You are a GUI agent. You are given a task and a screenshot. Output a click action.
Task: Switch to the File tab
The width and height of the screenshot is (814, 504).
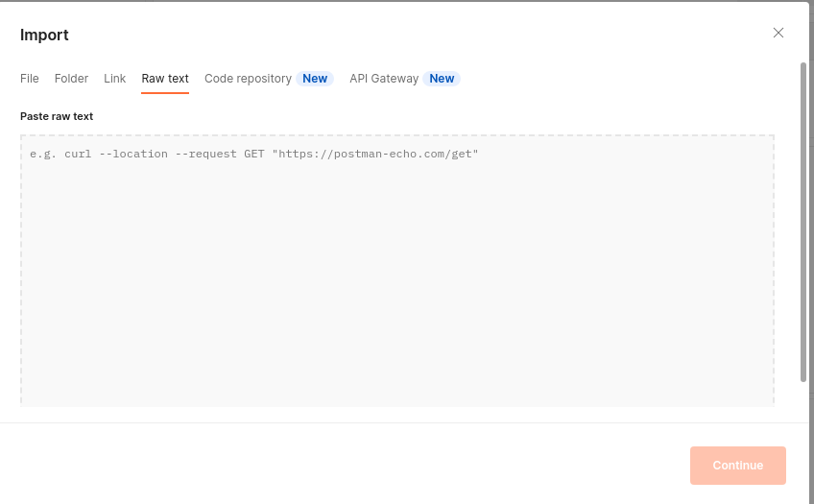pyautogui.click(x=30, y=79)
